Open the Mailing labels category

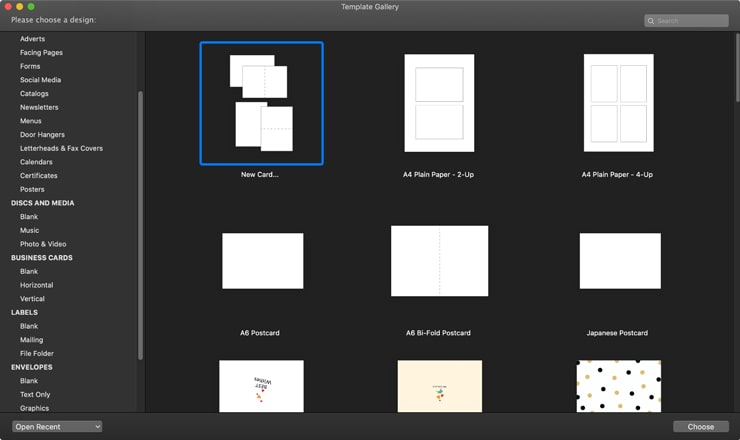click(x=31, y=340)
